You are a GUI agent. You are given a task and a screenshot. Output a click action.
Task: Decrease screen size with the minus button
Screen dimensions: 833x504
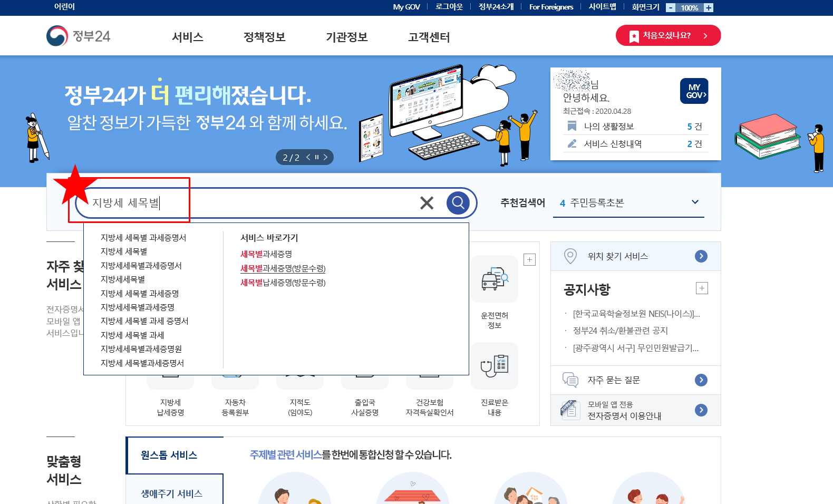coord(671,7)
